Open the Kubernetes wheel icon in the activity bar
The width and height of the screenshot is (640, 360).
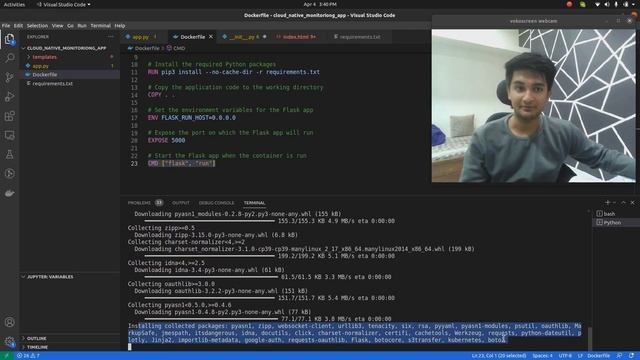pyautogui.click(x=9, y=173)
